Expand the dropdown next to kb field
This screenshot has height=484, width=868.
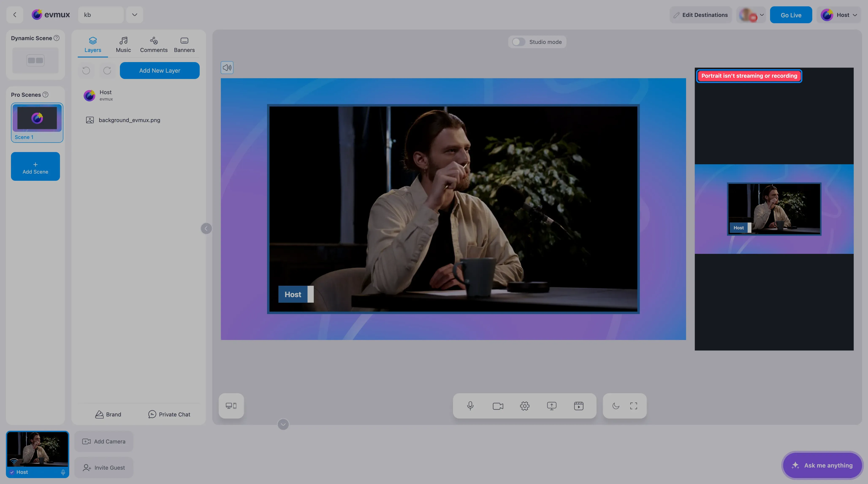(x=134, y=15)
